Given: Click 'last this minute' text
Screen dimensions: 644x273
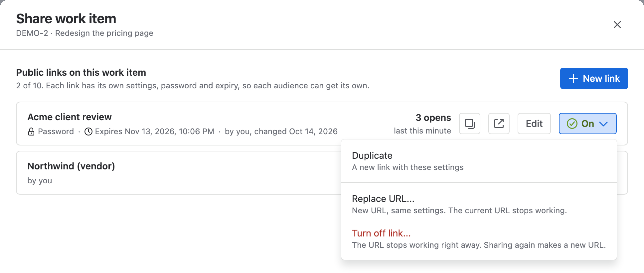Looking at the screenshot, I should (422, 131).
